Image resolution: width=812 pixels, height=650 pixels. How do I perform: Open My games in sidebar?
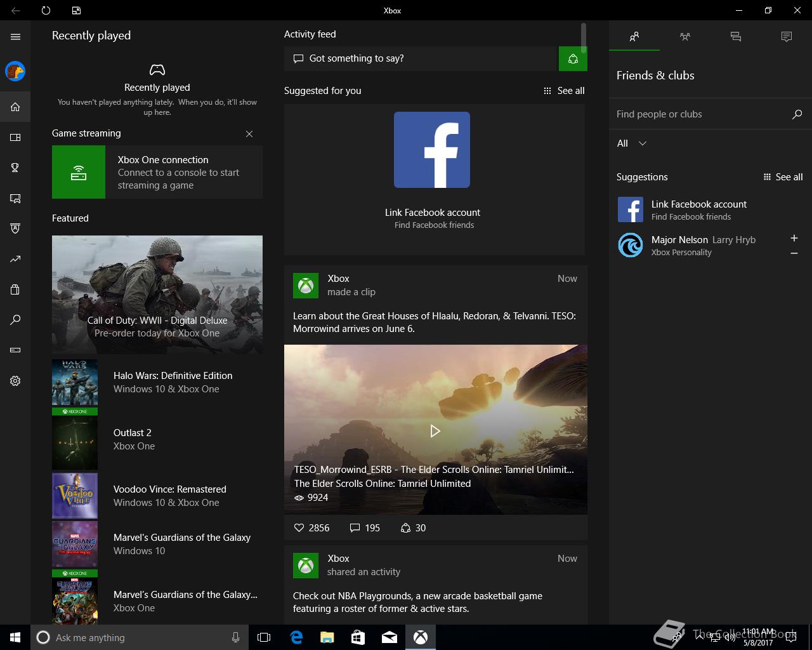[15, 137]
